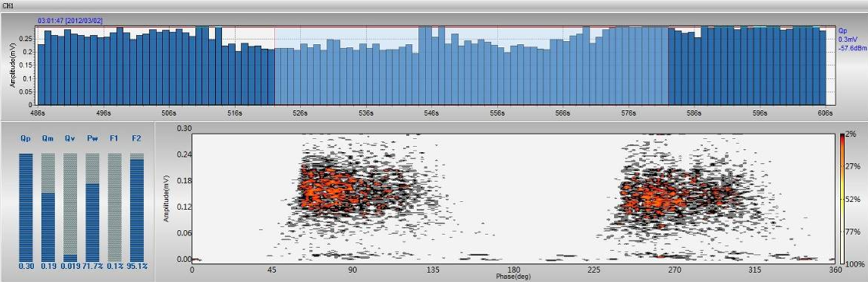Click the 0.18 amplitude label on phase plot

coord(183,180)
